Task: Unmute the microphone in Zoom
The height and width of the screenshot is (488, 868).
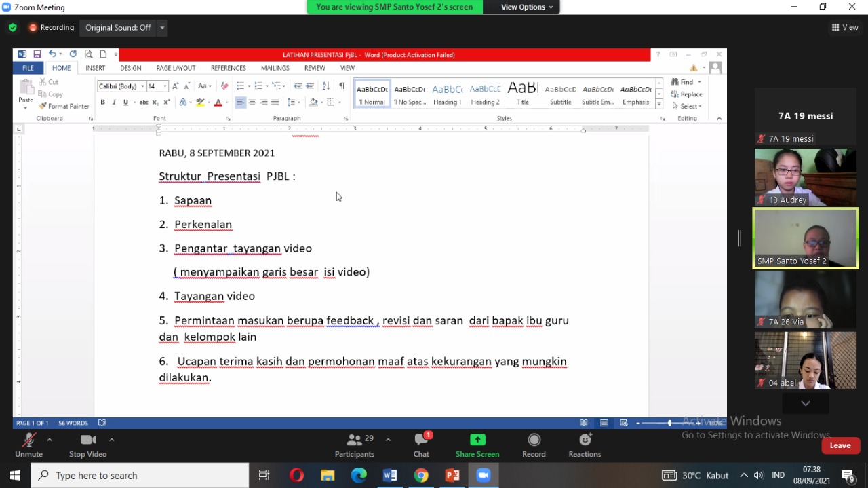Action: pyautogui.click(x=28, y=445)
